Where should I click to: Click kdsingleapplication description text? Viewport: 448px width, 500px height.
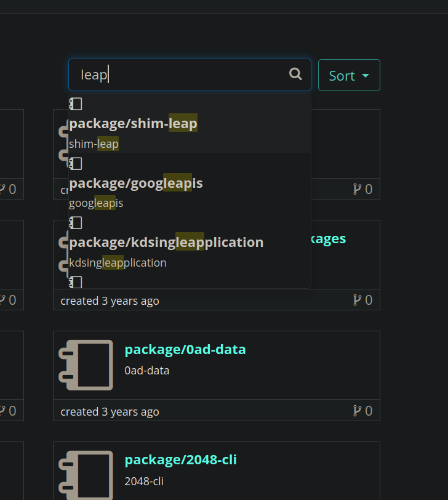coord(118,263)
